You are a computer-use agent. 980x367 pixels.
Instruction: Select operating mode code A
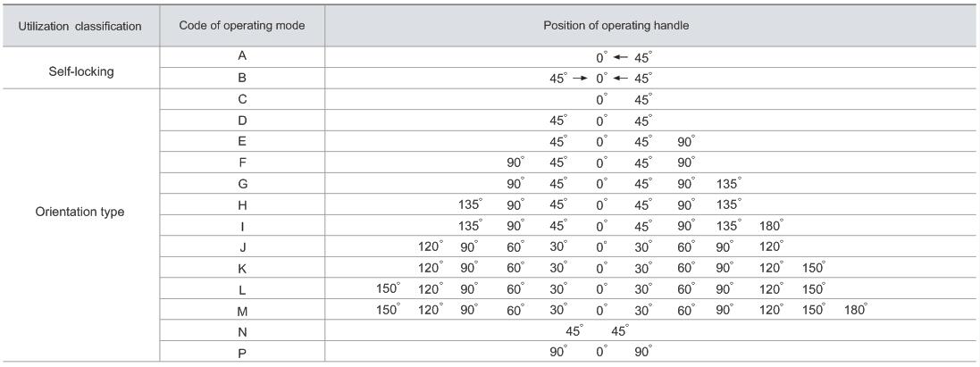click(x=242, y=57)
